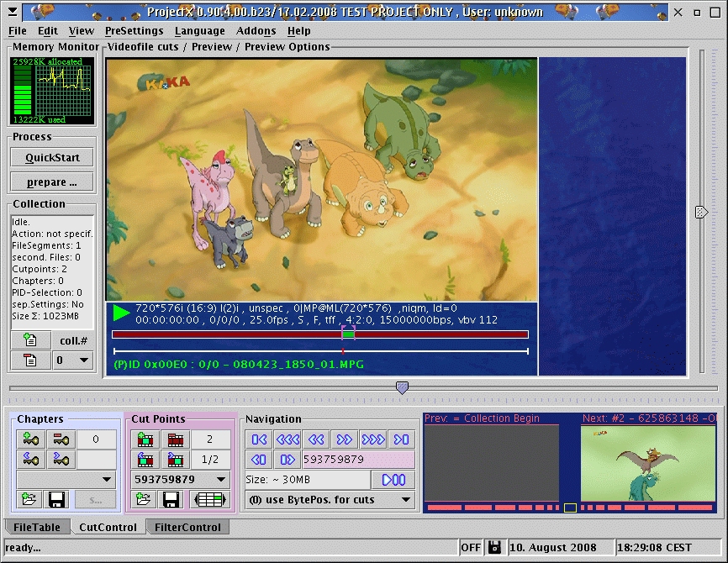Expand the cut point 593759879 dropdown
The width and height of the screenshot is (728, 563).
pos(221,480)
